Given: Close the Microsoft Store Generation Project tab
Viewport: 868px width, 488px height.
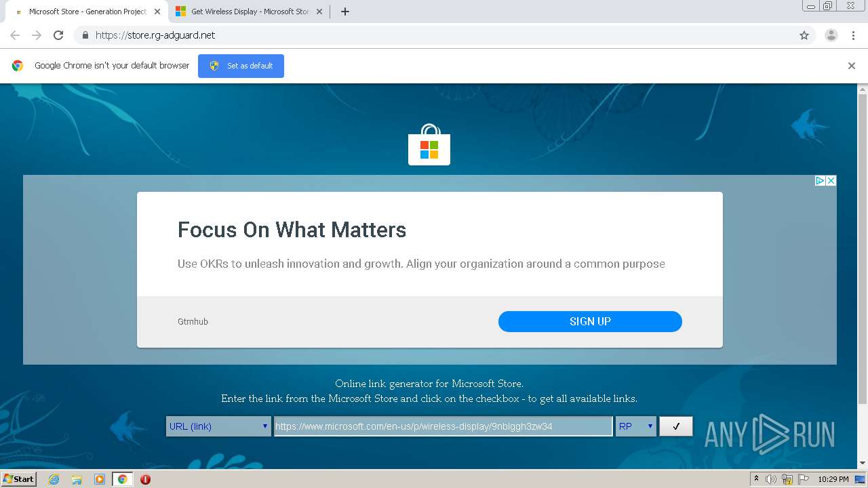Looking at the screenshot, I should [x=157, y=12].
